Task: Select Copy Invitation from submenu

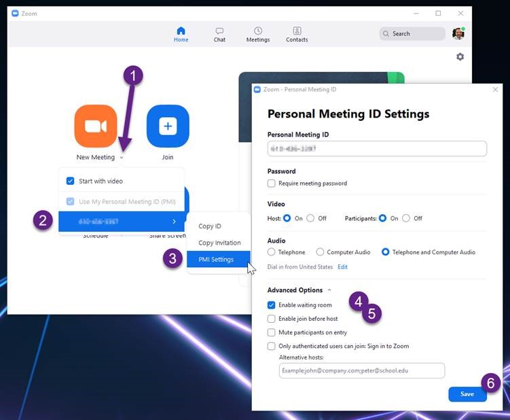Action: (219, 243)
